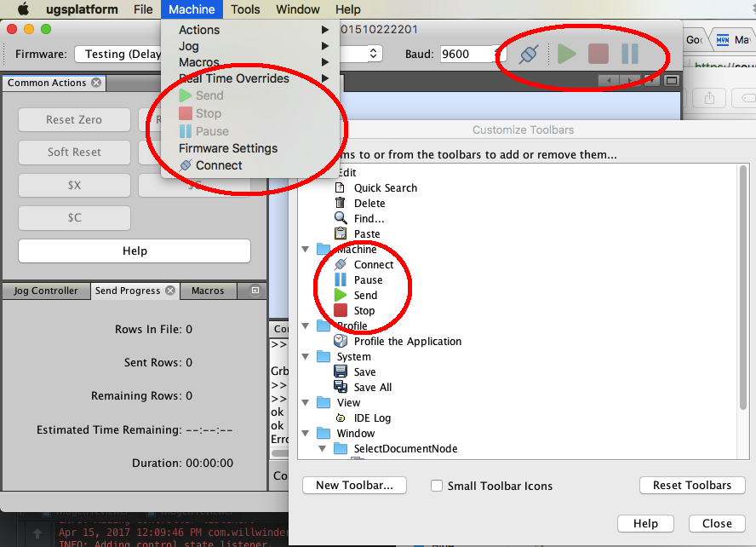This screenshot has width=756, height=547.
Task: Click the red Stop square in the main toolbar
Action: (598, 54)
